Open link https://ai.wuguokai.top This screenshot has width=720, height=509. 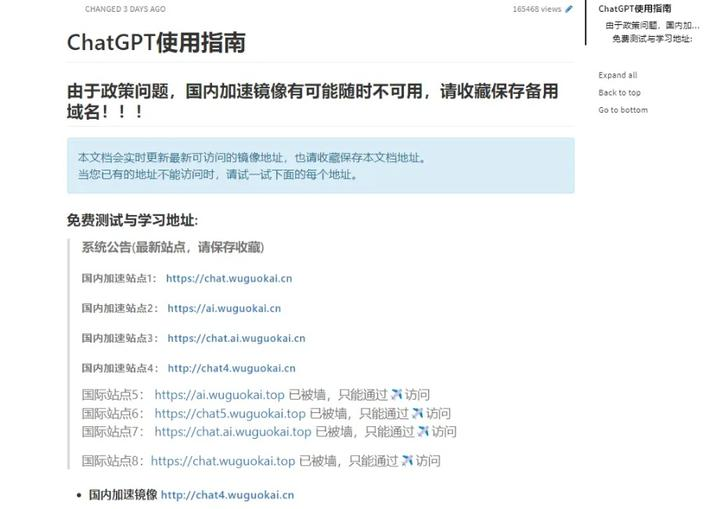click(x=219, y=395)
